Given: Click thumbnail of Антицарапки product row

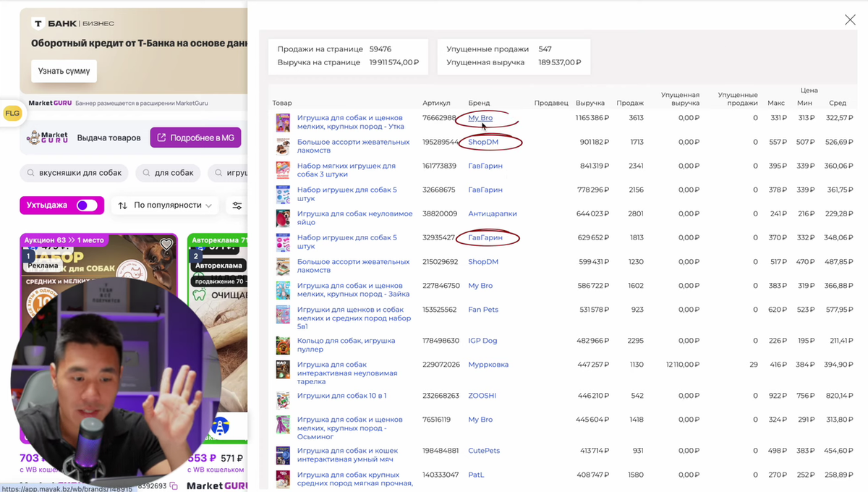Looking at the screenshot, I should [x=283, y=218].
